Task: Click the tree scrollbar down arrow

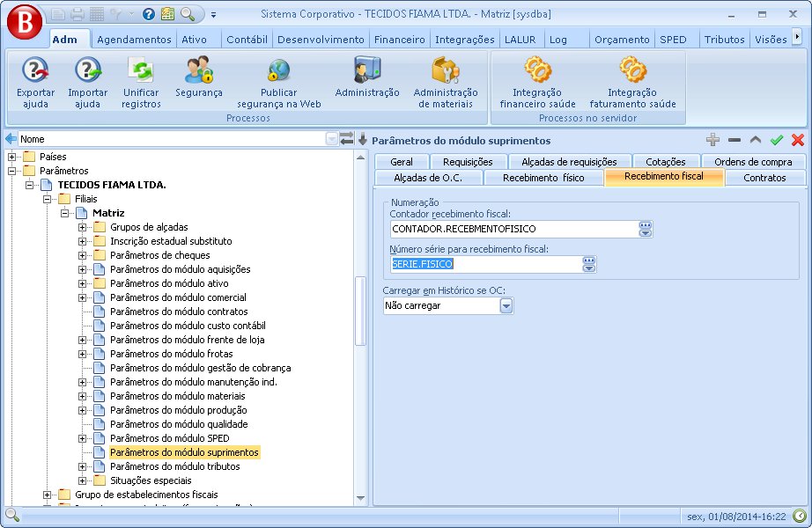Action: click(x=360, y=498)
